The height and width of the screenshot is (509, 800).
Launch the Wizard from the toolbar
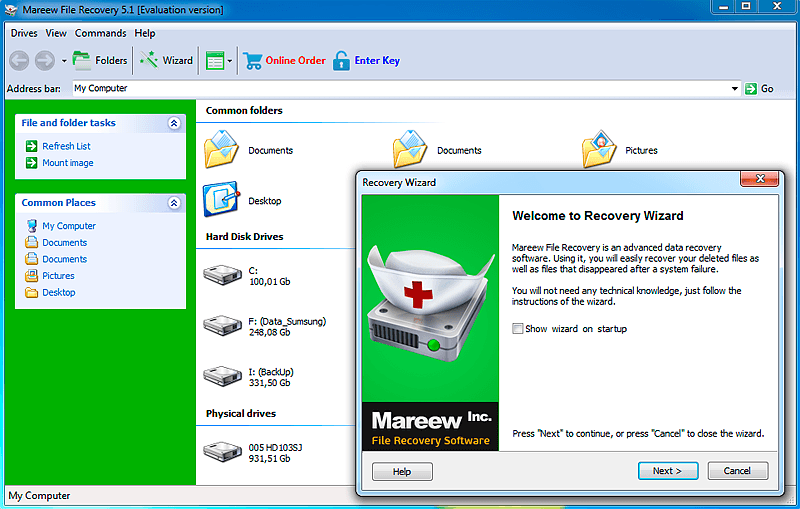click(x=149, y=60)
